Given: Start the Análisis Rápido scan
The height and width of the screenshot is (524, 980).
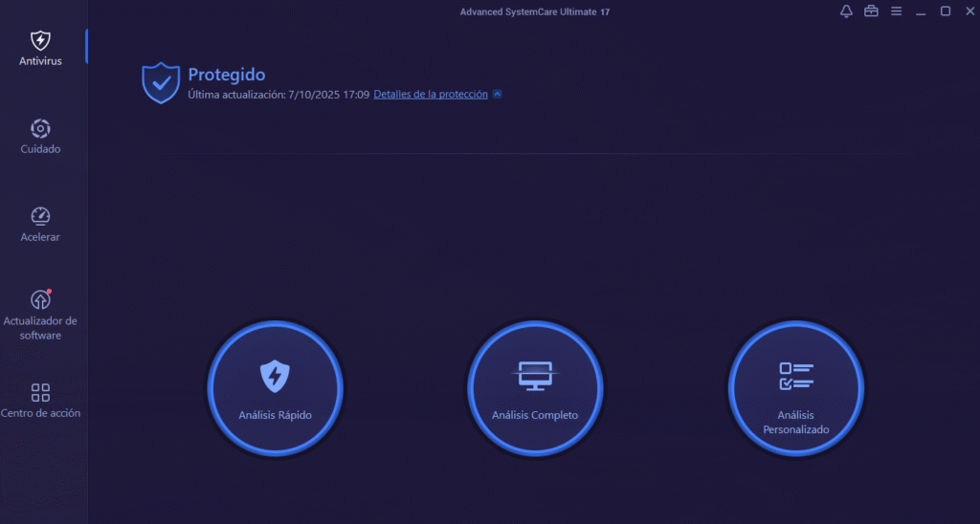Looking at the screenshot, I should coord(275,387).
